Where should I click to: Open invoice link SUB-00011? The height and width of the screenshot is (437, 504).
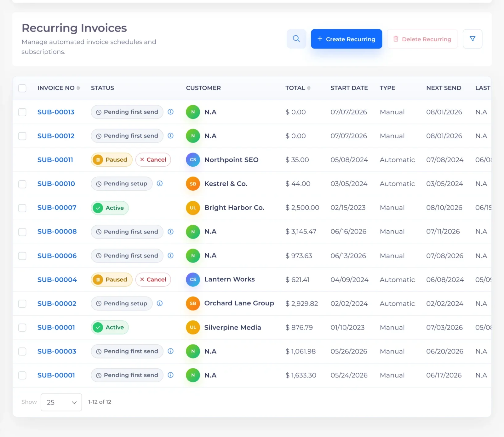(55, 160)
